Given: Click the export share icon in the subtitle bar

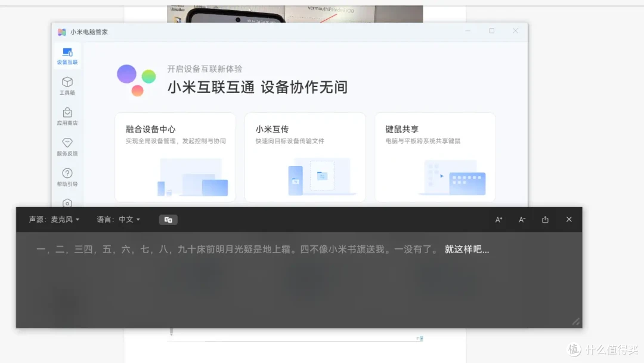Looking at the screenshot, I should pos(545,220).
